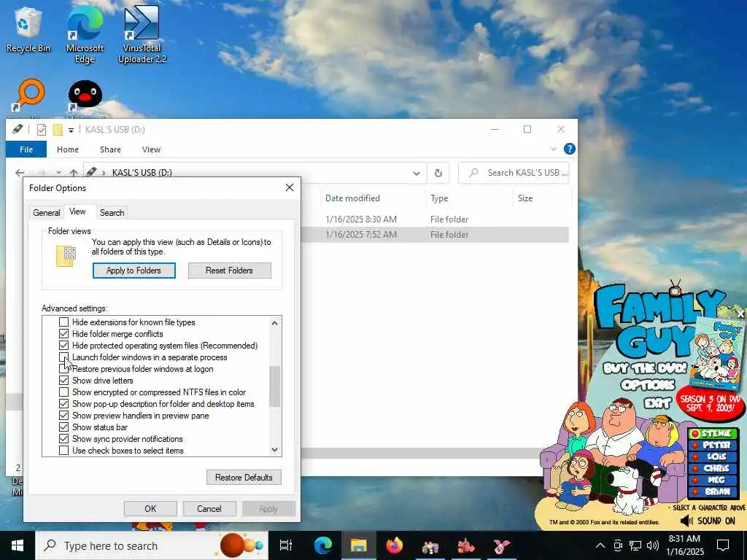747x560 pixels.
Task: Click OPTIONS in Family Guy app
Action: coord(648,385)
